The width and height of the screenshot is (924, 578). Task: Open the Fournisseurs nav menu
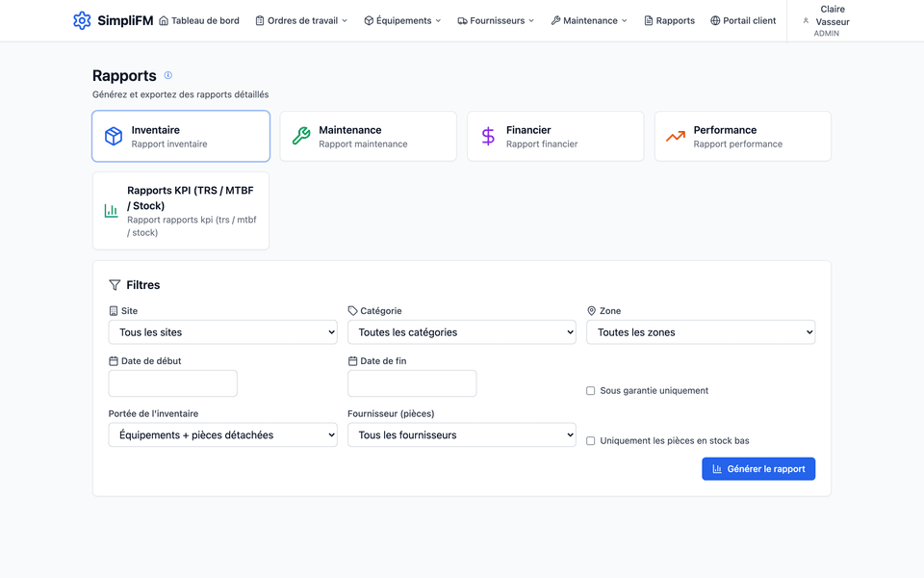click(497, 20)
